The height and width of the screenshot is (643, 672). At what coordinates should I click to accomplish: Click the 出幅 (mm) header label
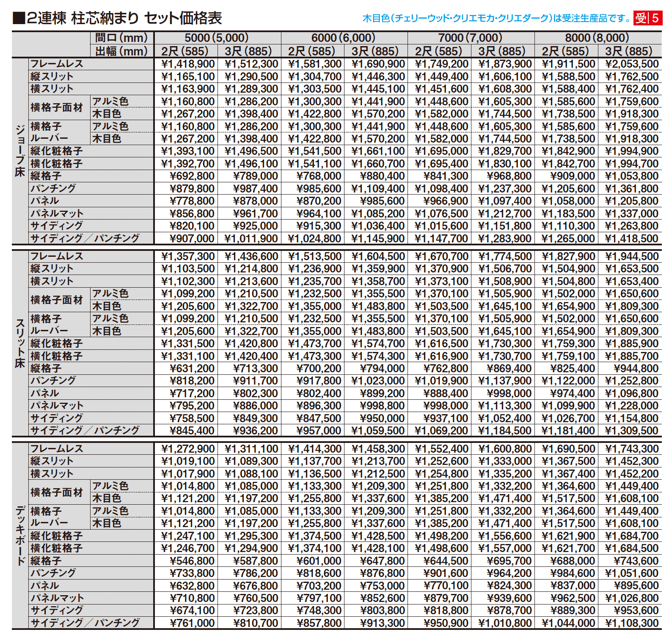pyautogui.click(x=121, y=51)
